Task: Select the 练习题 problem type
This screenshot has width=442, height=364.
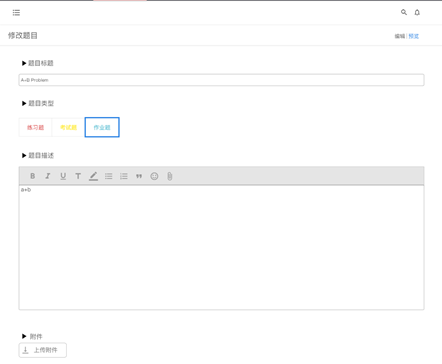Action: click(35, 127)
